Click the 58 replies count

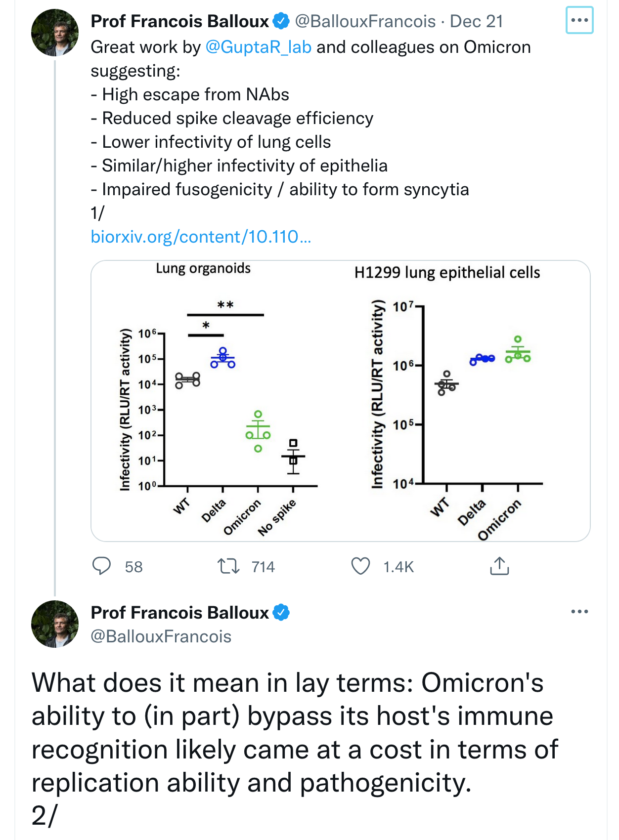tap(133, 567)
